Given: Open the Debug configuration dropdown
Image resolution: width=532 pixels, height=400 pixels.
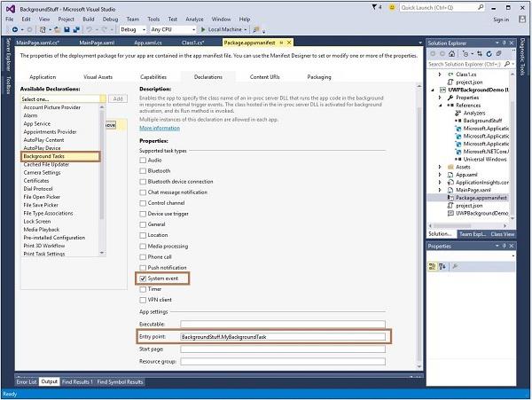Looking at the screenshot, I should click(x=135, y=29).
